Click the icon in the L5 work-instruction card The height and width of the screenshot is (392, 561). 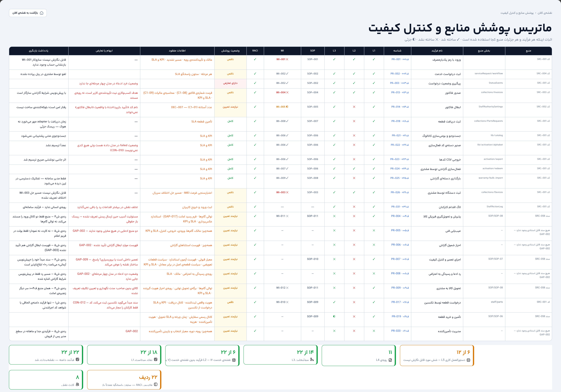pyautogui.click(x=468, y=360)
